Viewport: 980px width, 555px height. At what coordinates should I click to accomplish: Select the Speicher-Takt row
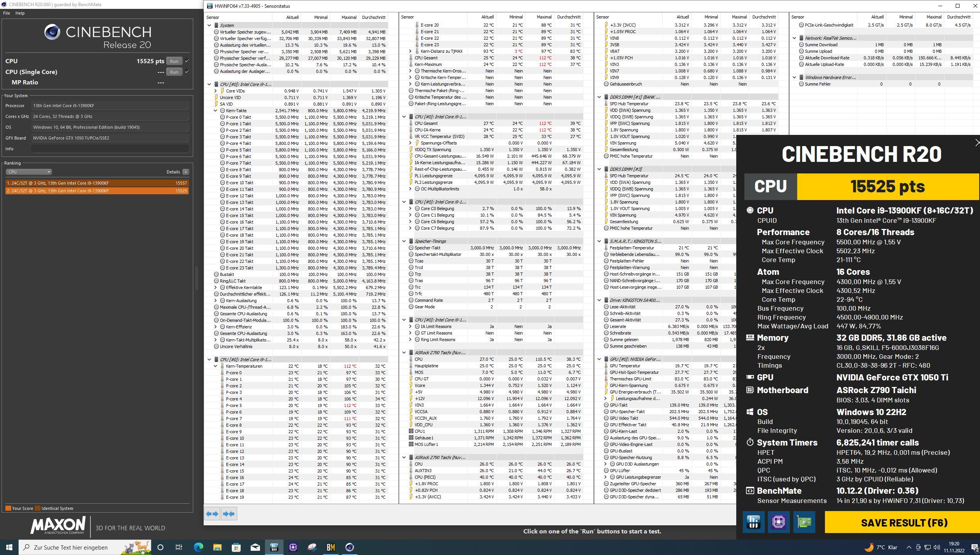tap(491, 248)
